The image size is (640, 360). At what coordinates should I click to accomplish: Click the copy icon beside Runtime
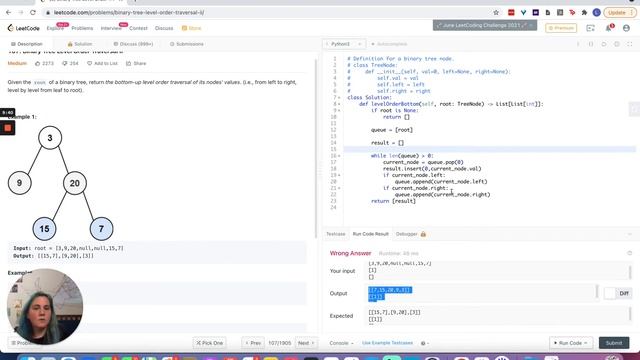coord(629,253)
